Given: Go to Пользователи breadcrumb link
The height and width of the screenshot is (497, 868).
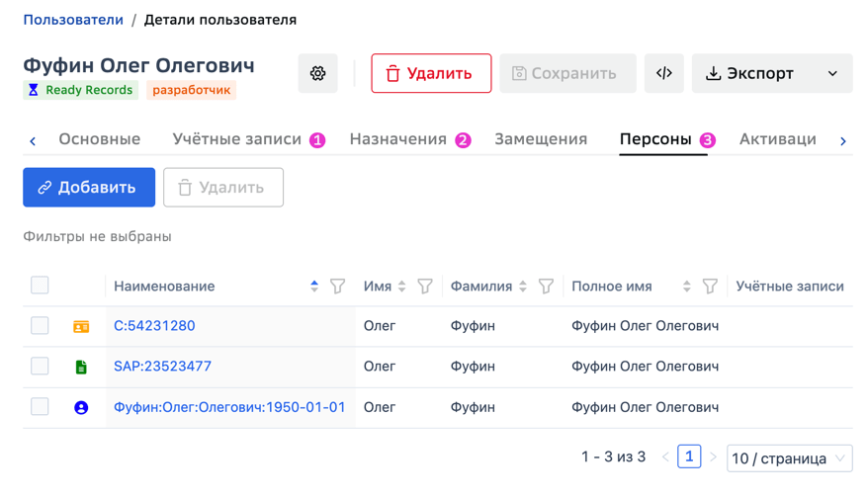Looking at the screenshot, I should coord(73,20).
